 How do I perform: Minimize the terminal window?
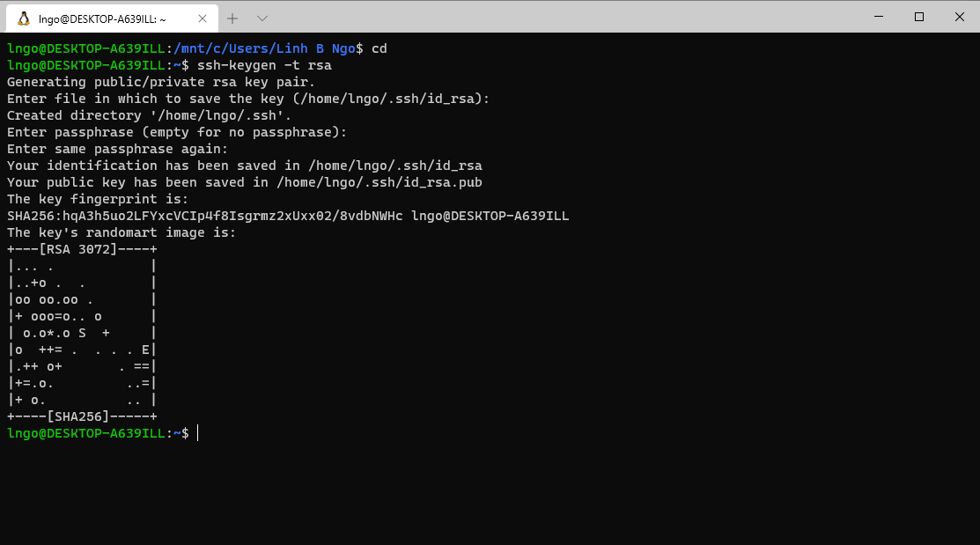878,17
